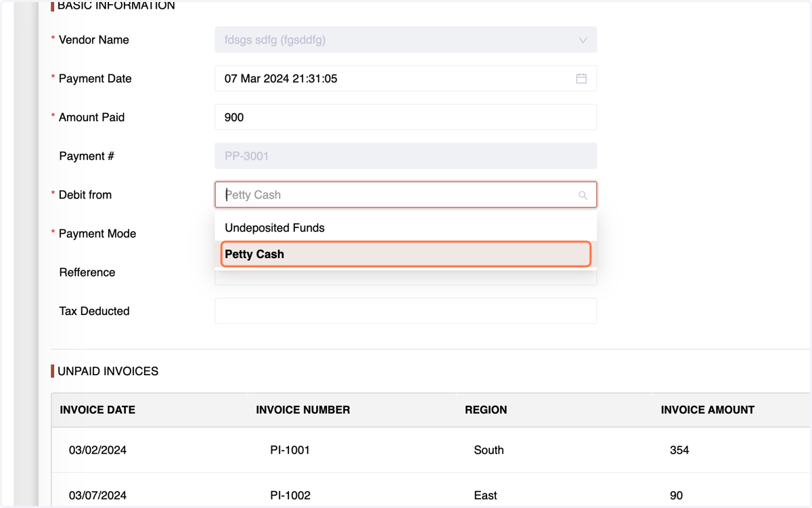Click the Refference label
The image size is (812, 508).
[87, 272]
